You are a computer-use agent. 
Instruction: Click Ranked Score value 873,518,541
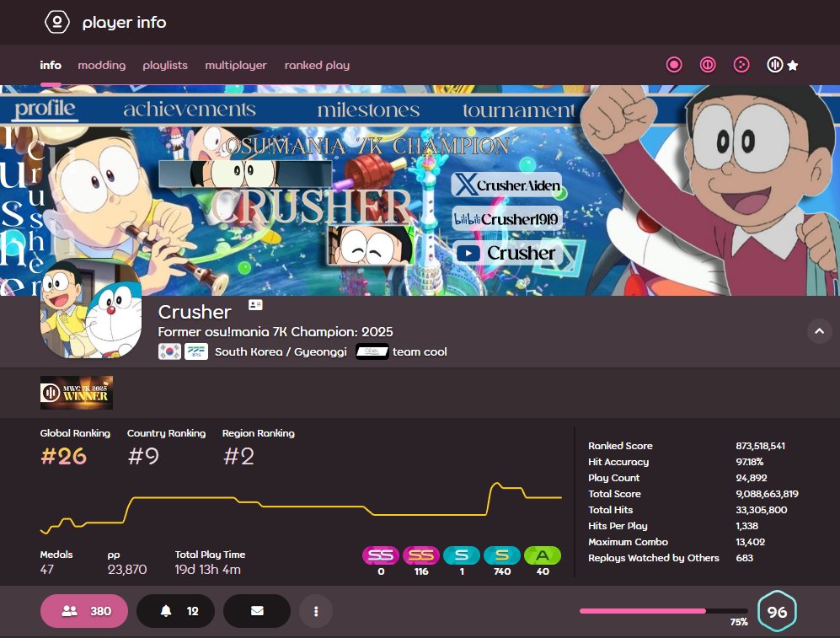[x=760, y=446]
